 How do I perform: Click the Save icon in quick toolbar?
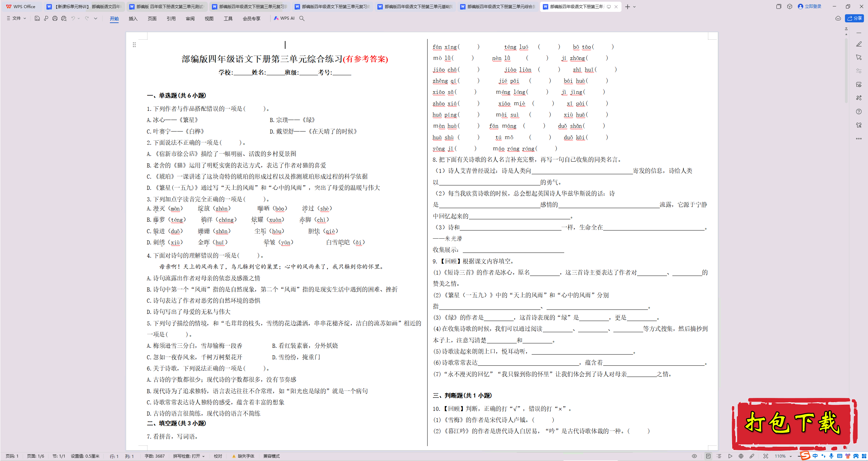[x=37, y=18]
